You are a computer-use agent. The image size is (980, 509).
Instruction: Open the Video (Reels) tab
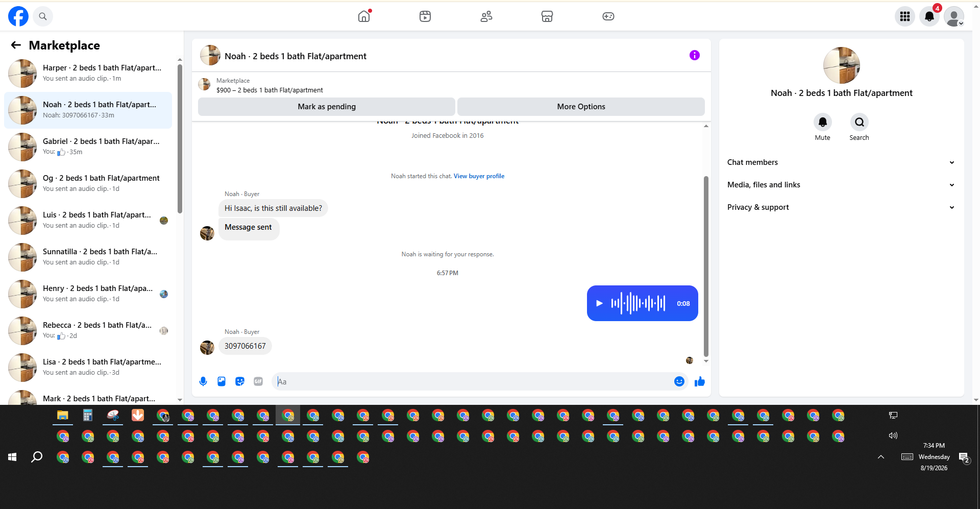coord(425,16)
